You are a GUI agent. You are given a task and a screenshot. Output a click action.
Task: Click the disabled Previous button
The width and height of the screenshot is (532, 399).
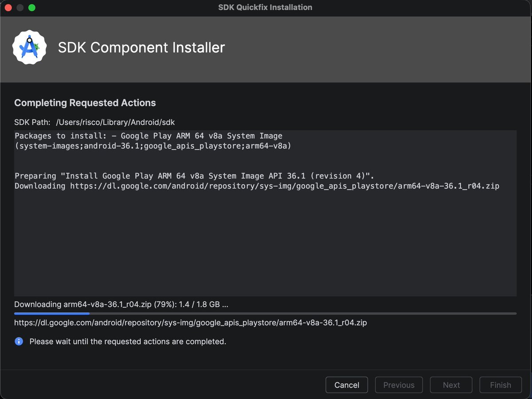point(399,385)
